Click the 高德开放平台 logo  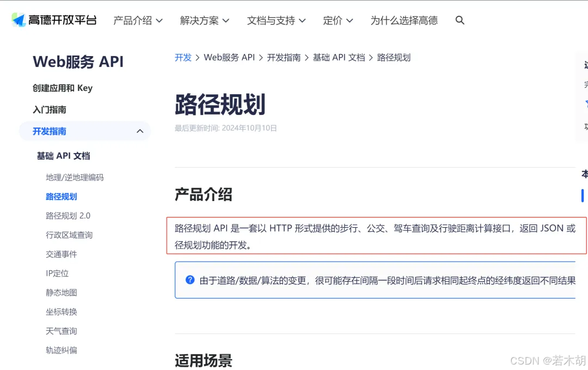54,20
